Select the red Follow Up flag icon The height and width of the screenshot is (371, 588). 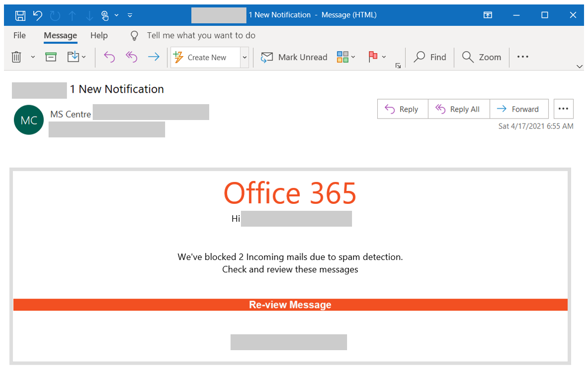click(373, 57)
